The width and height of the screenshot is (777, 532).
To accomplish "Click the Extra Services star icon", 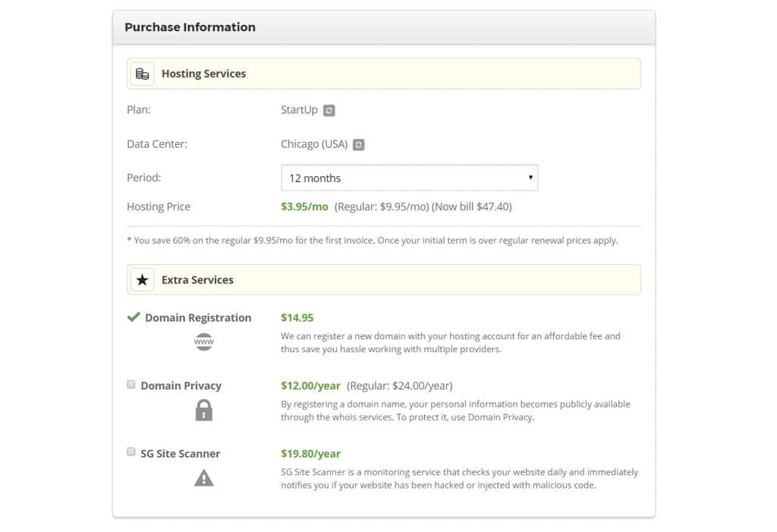I will click(142, 280).
